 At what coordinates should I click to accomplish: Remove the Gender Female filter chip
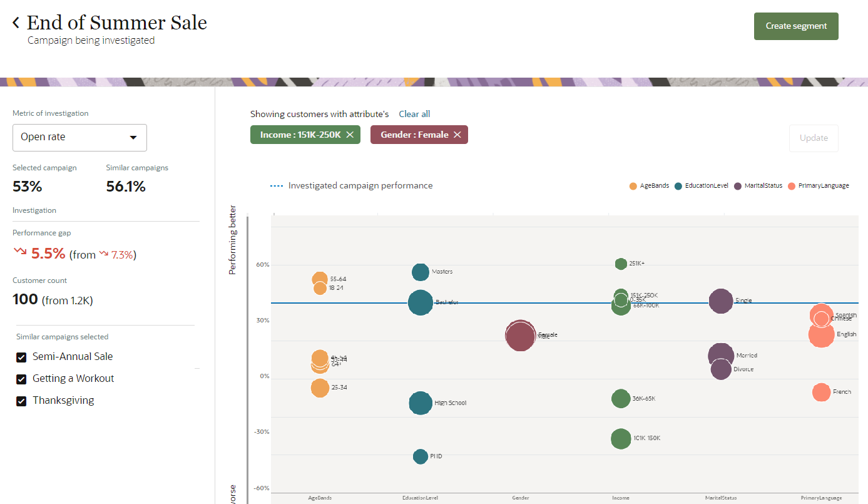coord(457,135)
